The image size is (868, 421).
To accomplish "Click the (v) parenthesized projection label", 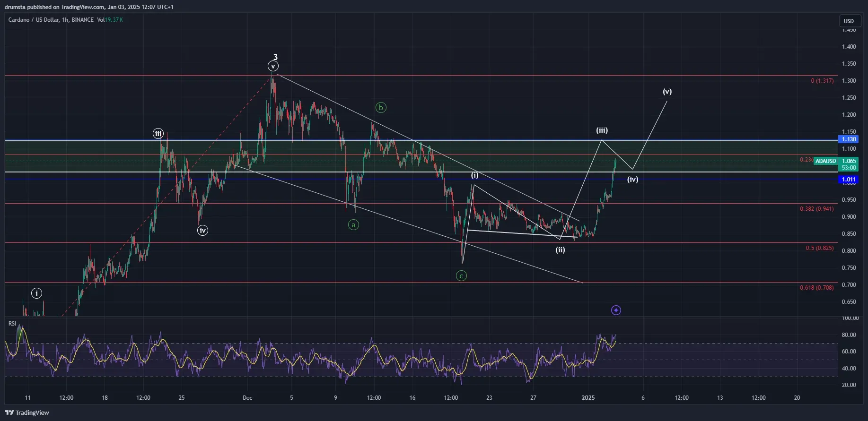I will [x=667, y=92].
